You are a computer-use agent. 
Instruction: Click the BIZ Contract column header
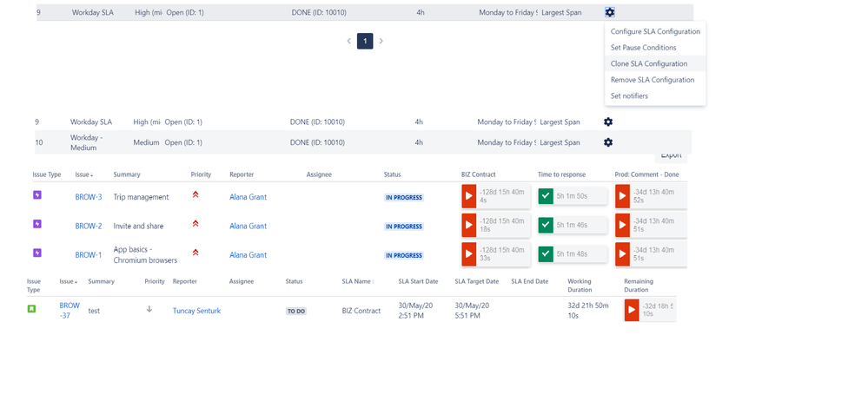478,174
